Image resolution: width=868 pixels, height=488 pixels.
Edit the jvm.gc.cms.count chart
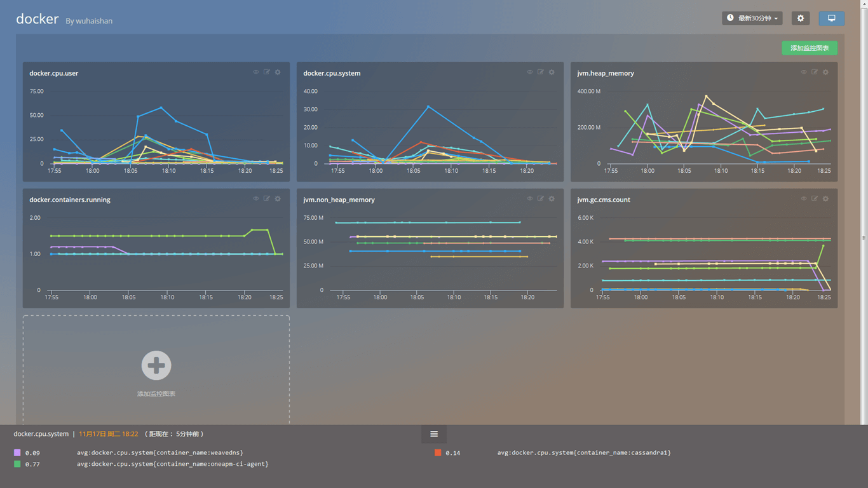pos(815,199)
